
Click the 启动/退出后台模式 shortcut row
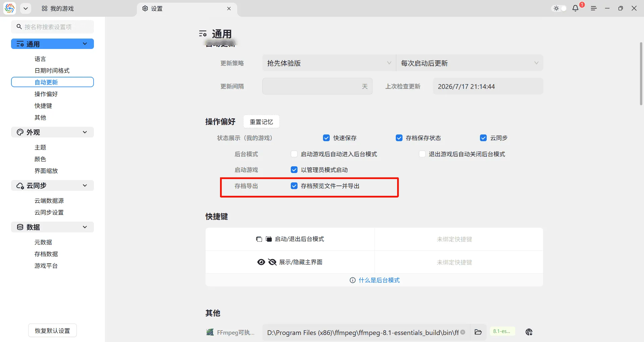tap(290, 239)
